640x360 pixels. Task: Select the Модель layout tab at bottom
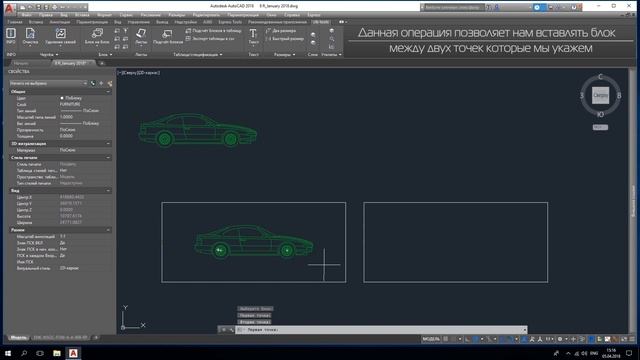[18, 338]
